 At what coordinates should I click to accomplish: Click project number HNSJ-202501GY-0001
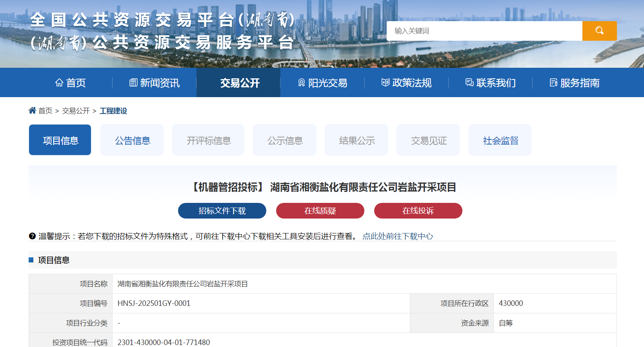(154, 304)
